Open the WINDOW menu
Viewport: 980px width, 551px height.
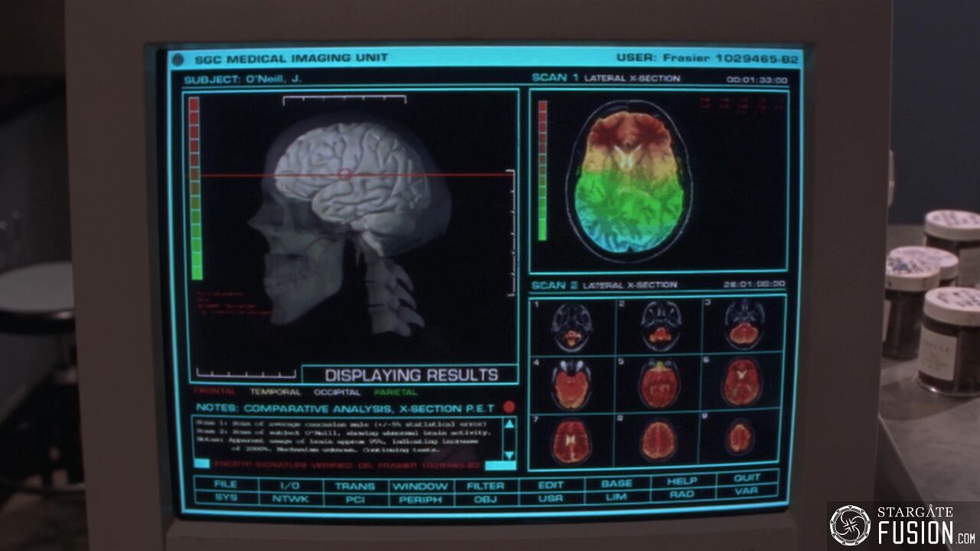click(x=420, y=485)
